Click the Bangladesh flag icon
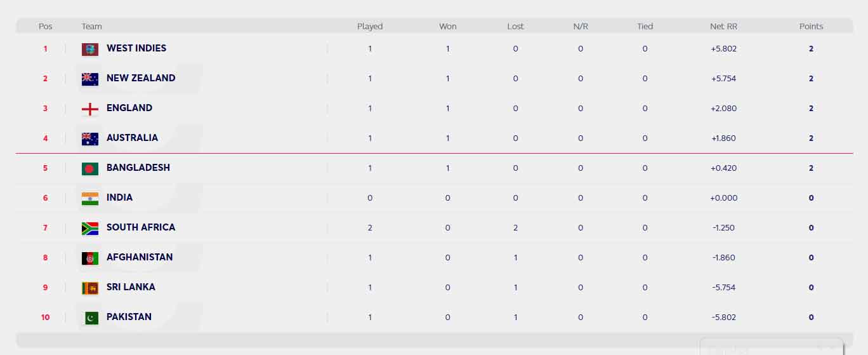Viewport: 868px width, 355px height. 90,168
